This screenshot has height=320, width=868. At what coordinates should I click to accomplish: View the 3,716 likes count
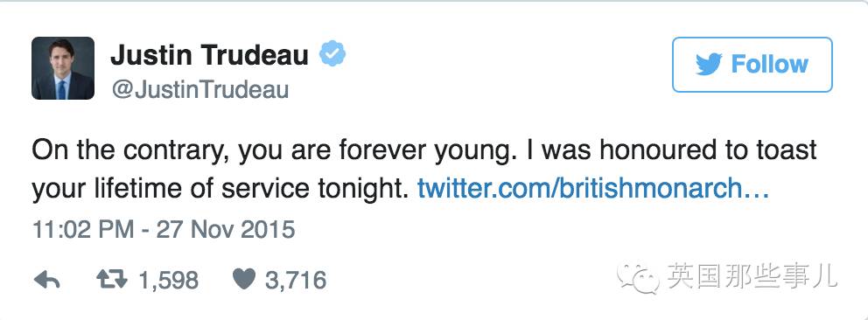point(296,280)
